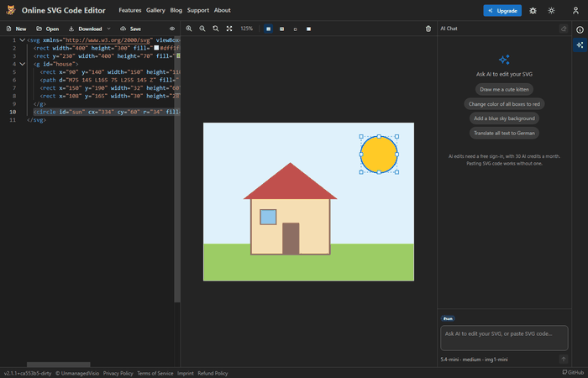Viewport: 588px width, 378px height.
Task: Click the cat logo icon
Action: [11, 10]
